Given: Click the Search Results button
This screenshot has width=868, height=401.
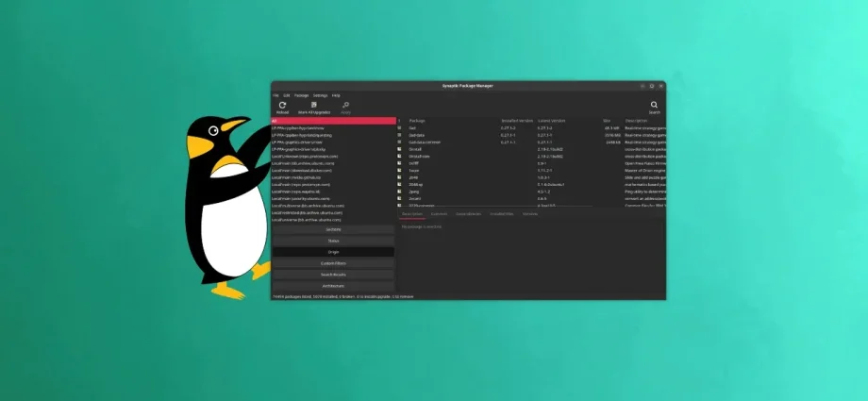Looking at the screenshot, I should (333, 275).
